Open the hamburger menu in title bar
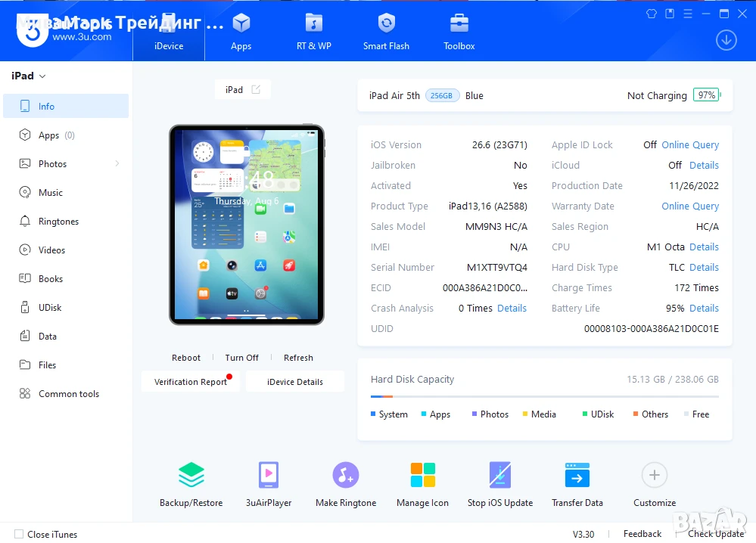The image size is (756, 543). click(x=688, y=14)
